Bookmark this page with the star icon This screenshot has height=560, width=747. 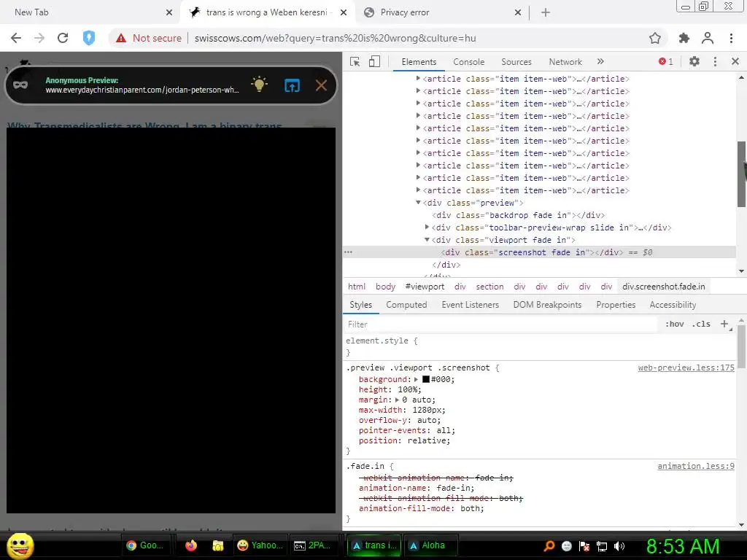point(655,38)
